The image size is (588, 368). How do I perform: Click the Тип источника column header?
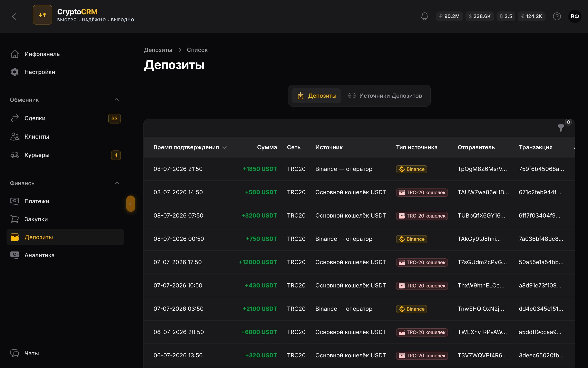pos(416,147)
